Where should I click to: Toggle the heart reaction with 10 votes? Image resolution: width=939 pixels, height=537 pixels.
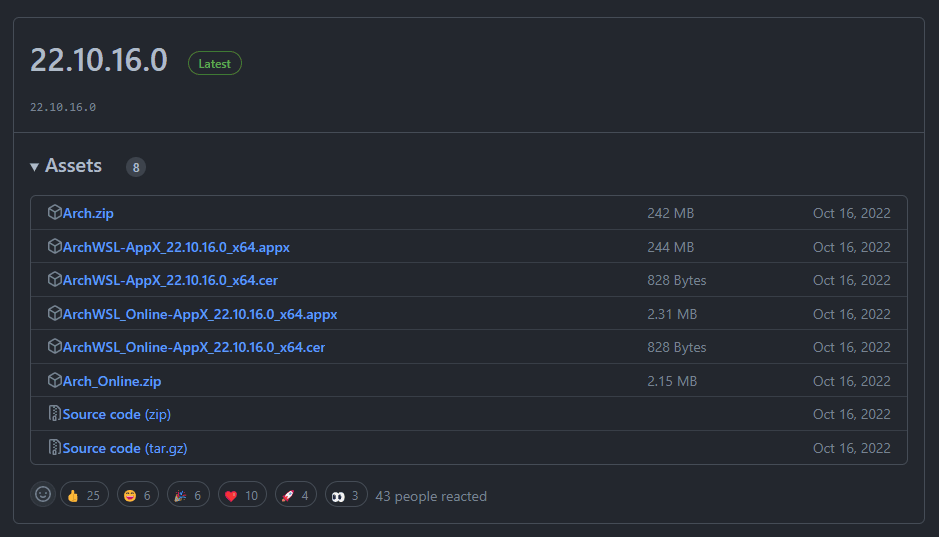[241, 495]
